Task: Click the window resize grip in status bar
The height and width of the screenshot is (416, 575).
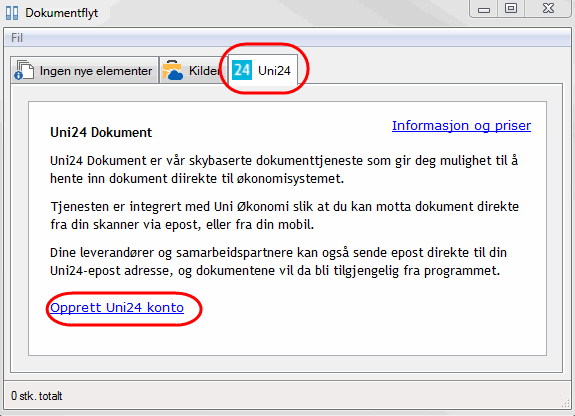Action: 565,404
